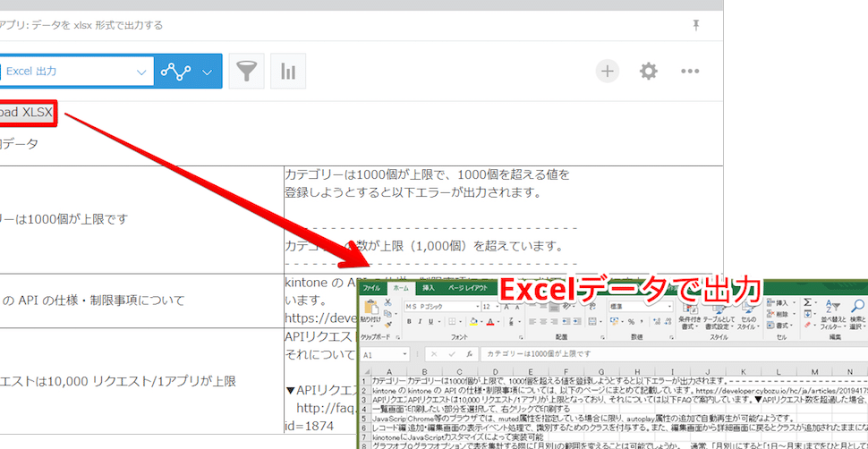868x449 pixels.
Task: Click Find and Select magnifier icon
Action: [x=857, y=315]
